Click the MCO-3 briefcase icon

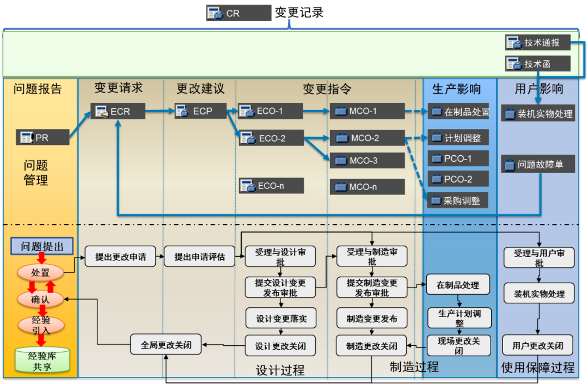coord(340,161)
